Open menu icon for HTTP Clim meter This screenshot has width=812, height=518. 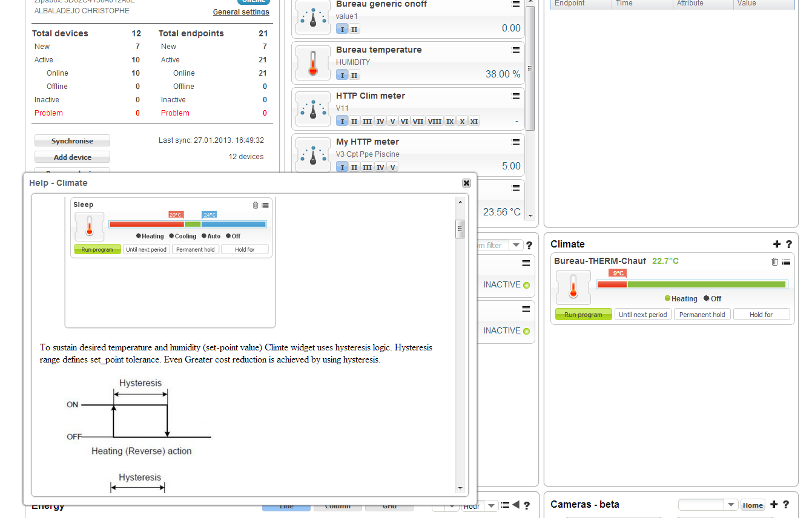pos(515,96)
